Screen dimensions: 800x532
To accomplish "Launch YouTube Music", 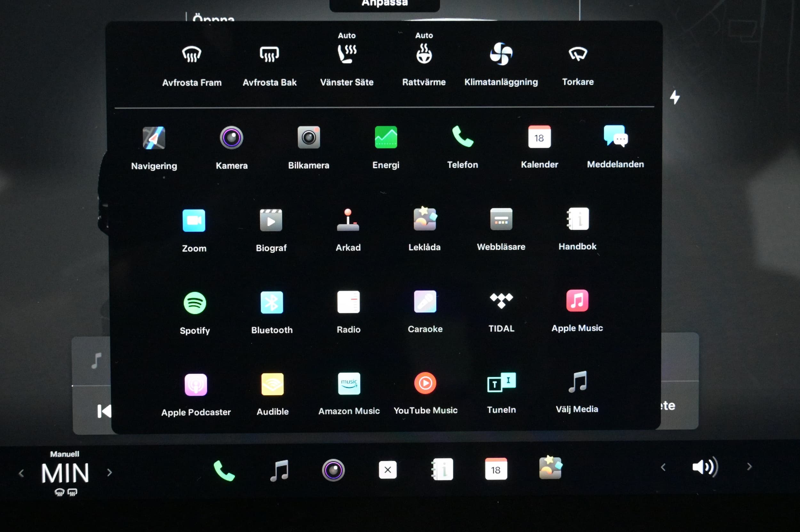I will click(x=425, y=383).
